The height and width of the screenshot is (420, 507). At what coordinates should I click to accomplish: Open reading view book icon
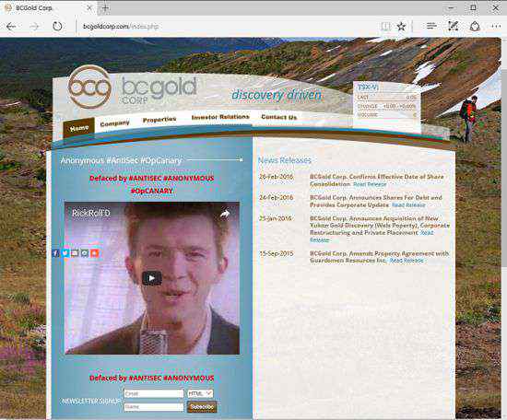385,26
